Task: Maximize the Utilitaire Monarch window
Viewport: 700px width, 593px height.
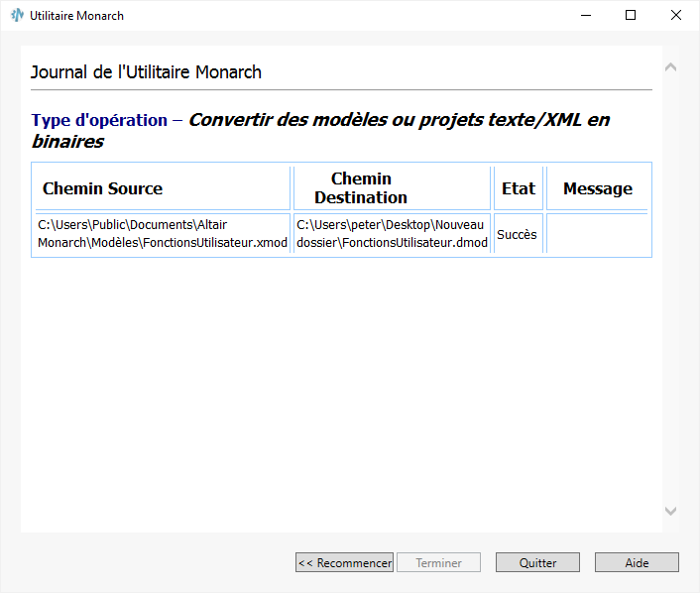Action: 631,15
